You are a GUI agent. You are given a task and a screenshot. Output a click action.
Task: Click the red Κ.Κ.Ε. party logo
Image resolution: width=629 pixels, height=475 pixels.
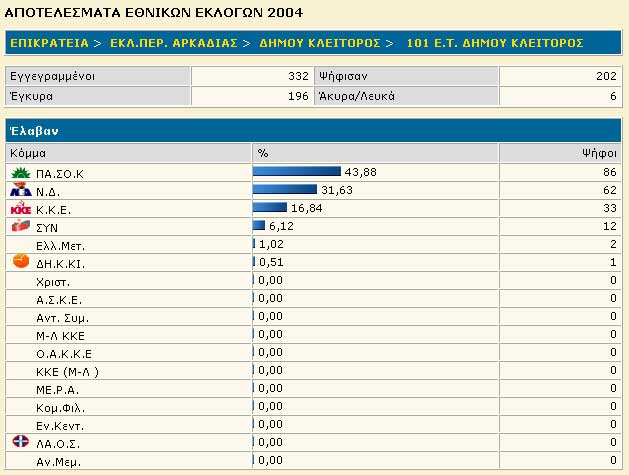[19, 209]
